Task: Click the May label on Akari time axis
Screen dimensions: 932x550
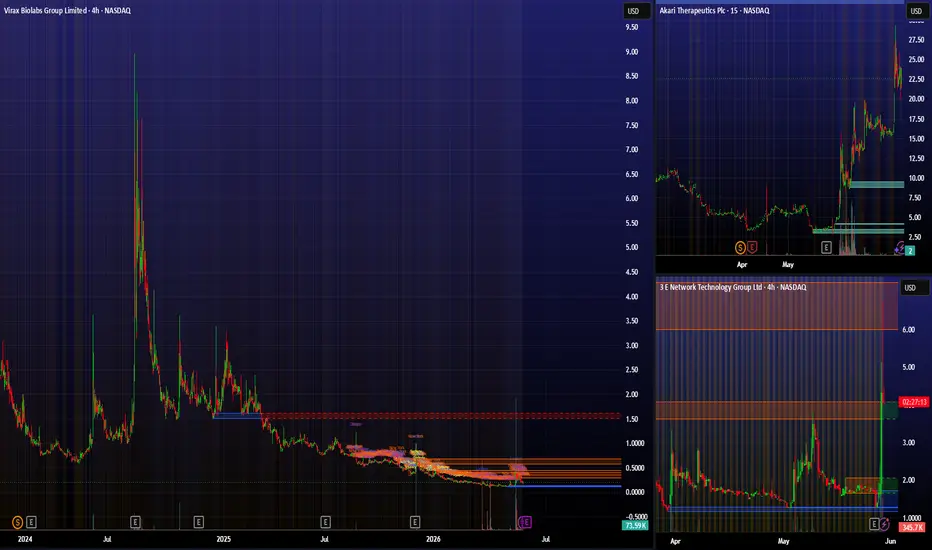Action: tap(788, 265)
